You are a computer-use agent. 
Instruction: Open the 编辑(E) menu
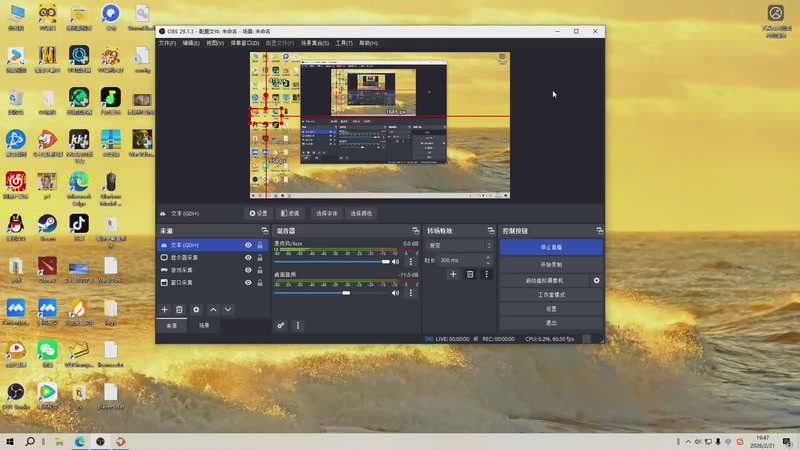click(x=191, y=43)
